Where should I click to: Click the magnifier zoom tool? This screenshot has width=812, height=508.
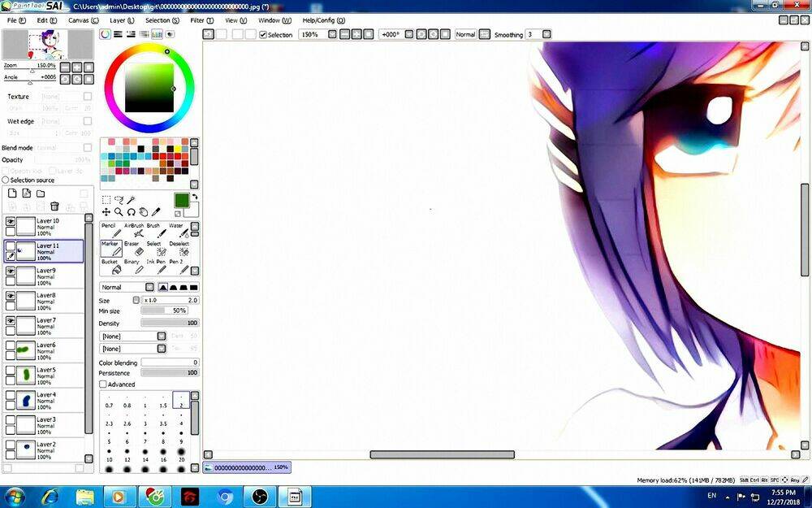coord(119,212)
